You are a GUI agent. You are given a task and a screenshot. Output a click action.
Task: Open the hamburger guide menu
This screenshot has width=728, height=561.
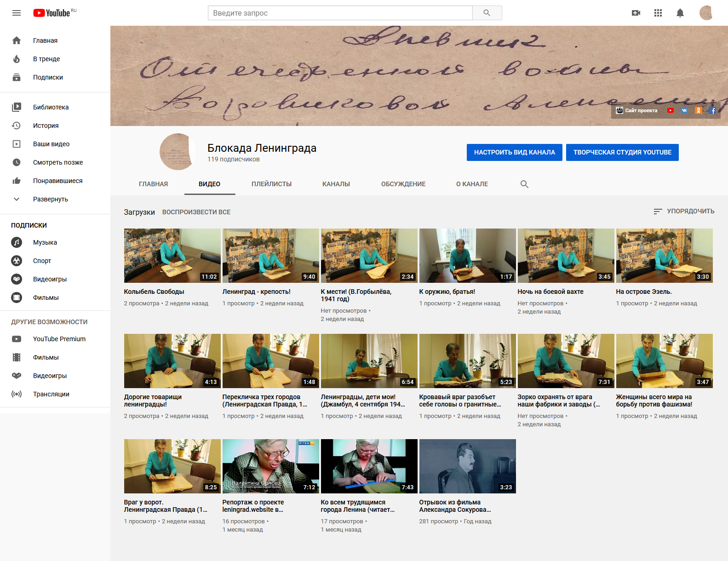17,13
